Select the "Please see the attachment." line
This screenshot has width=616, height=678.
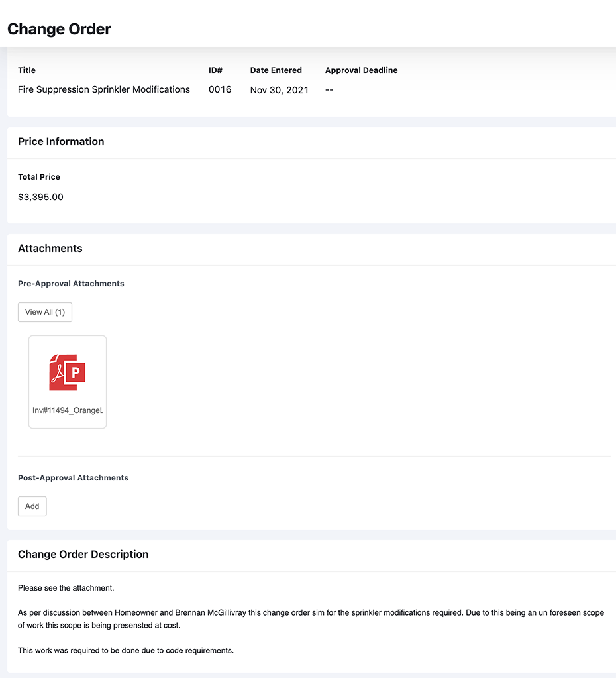pos(66,588)
